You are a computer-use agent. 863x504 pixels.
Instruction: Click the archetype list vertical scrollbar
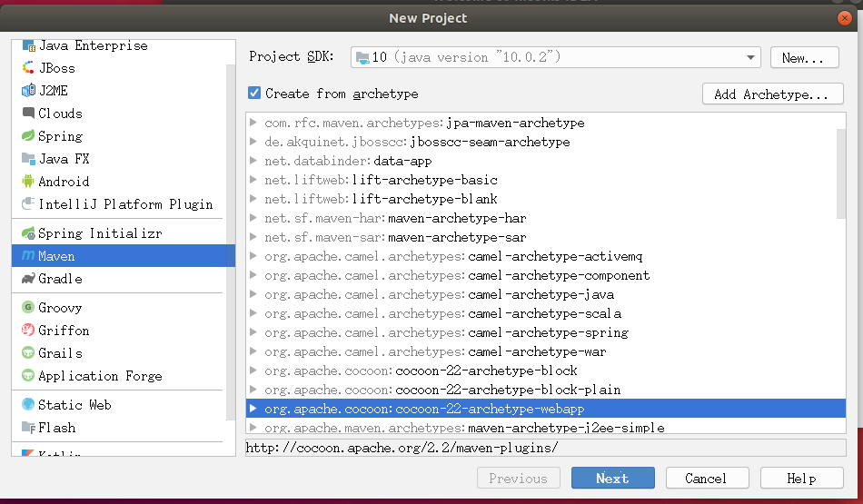[x=839, y=173]
